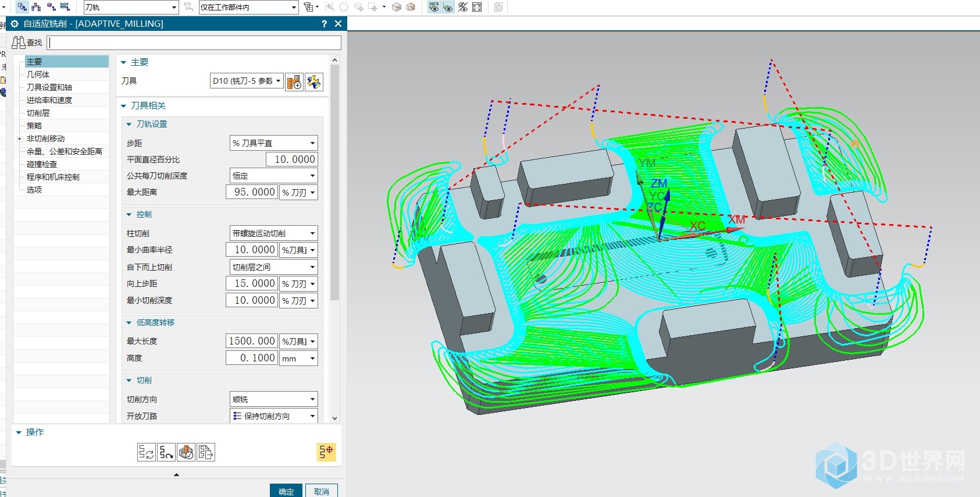Toggle the show objects eye icon
The width and height of the screenshot is (980, 497).
coord(448,7)
